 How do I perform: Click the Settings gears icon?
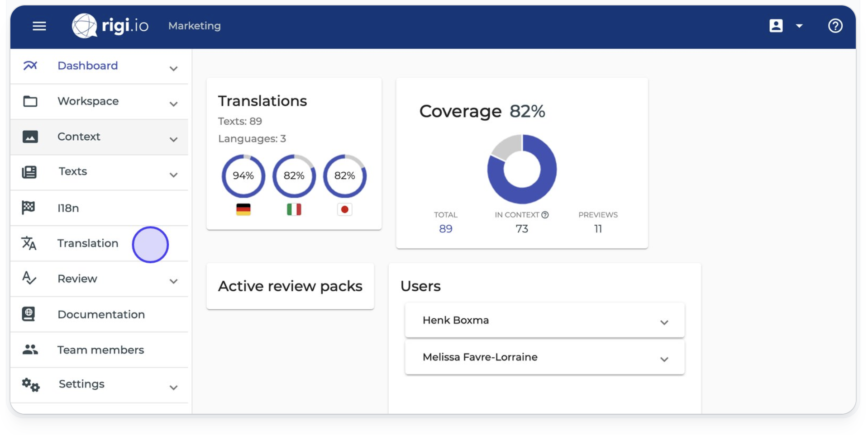29,384
